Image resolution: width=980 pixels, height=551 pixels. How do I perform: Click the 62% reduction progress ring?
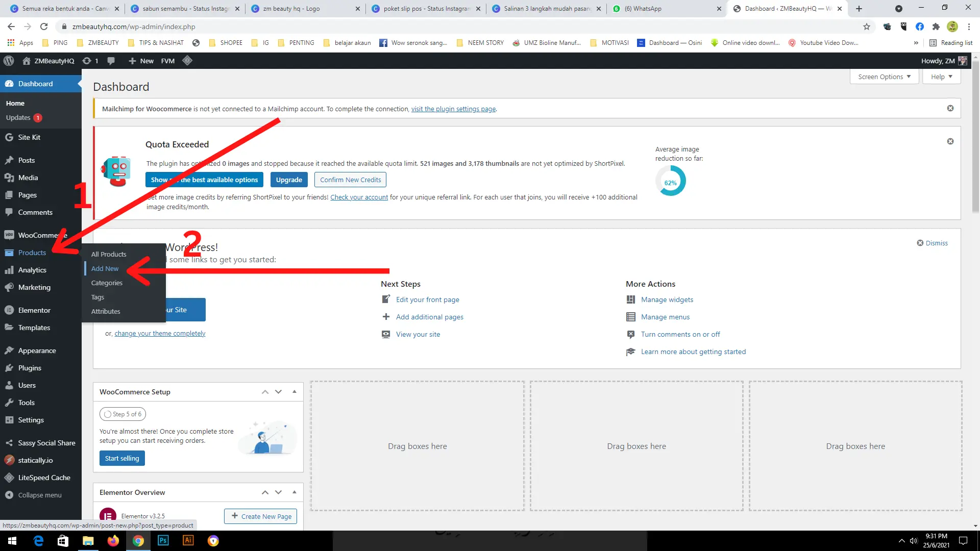point(670,181)
